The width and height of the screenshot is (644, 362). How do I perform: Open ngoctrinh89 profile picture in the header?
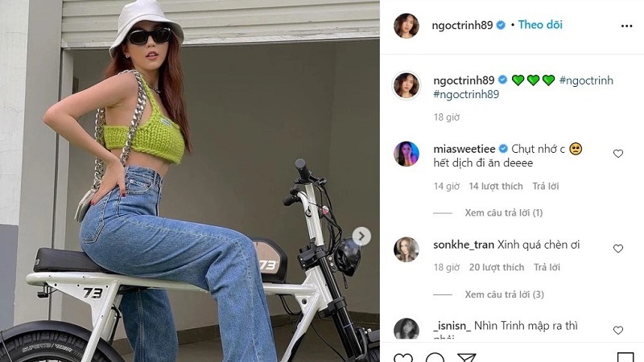pyautogui.click(x=407, y=26)
